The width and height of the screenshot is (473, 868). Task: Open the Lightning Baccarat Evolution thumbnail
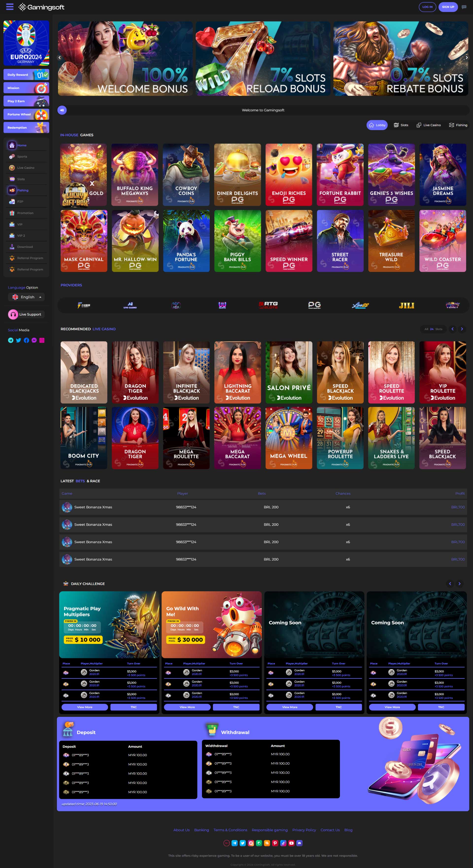pos(238,372)
